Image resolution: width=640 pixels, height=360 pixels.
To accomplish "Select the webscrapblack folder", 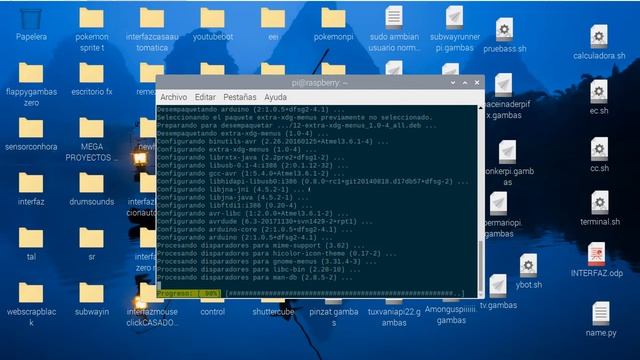I will click(31, 293).
